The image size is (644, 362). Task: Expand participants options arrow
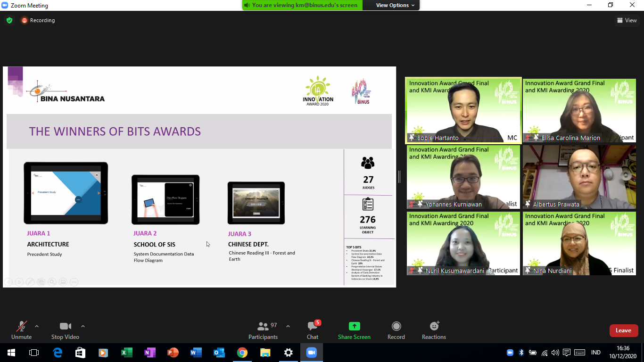coord(288,326)
